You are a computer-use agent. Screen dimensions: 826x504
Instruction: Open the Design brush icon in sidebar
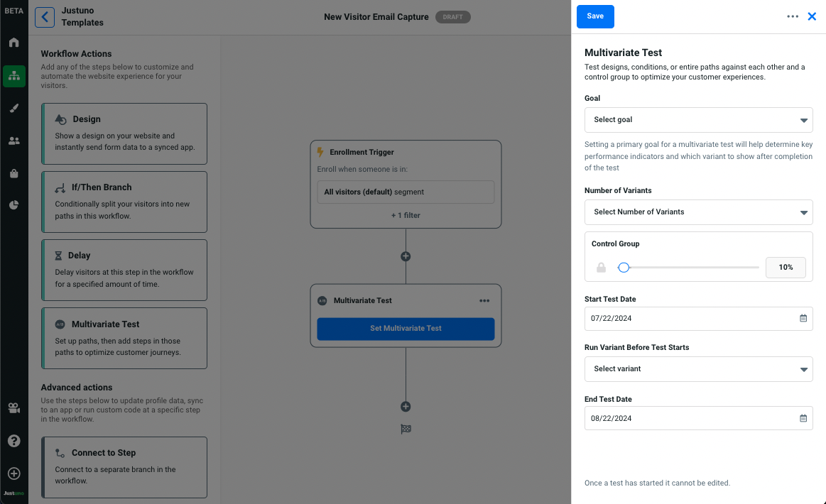13,108
